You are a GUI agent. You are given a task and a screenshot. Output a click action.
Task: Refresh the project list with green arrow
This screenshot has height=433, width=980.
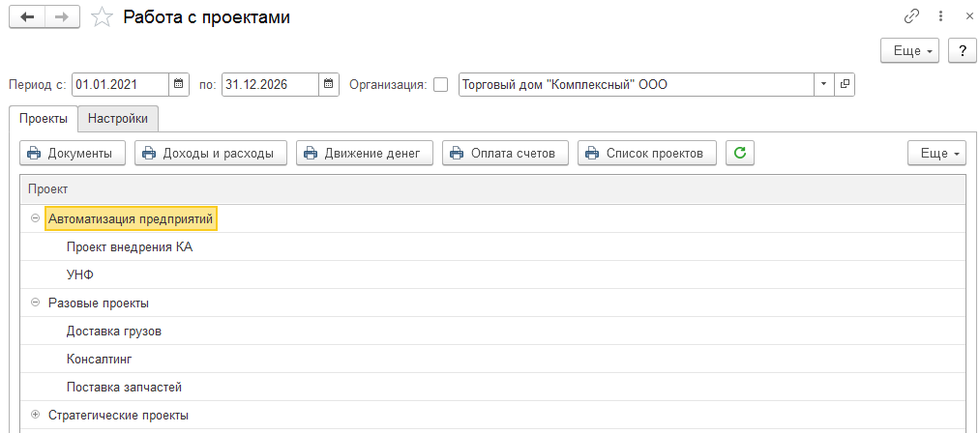pos(740,153)
